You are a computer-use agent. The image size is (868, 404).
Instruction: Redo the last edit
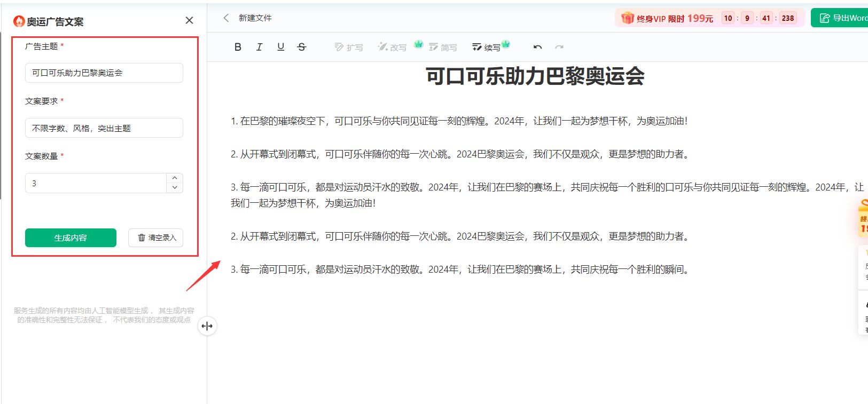tap(559, 47)
